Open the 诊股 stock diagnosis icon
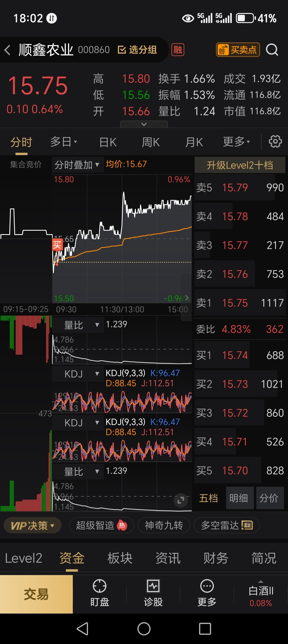The height and width of the screenshot is (644, 288). point(153,593)
